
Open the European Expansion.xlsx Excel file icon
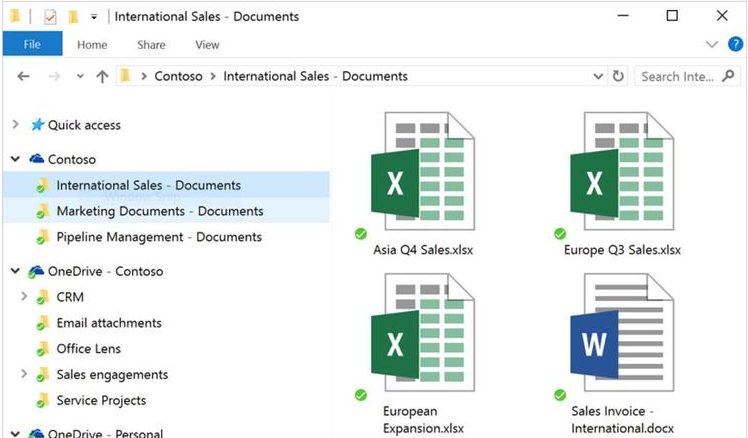423,332
